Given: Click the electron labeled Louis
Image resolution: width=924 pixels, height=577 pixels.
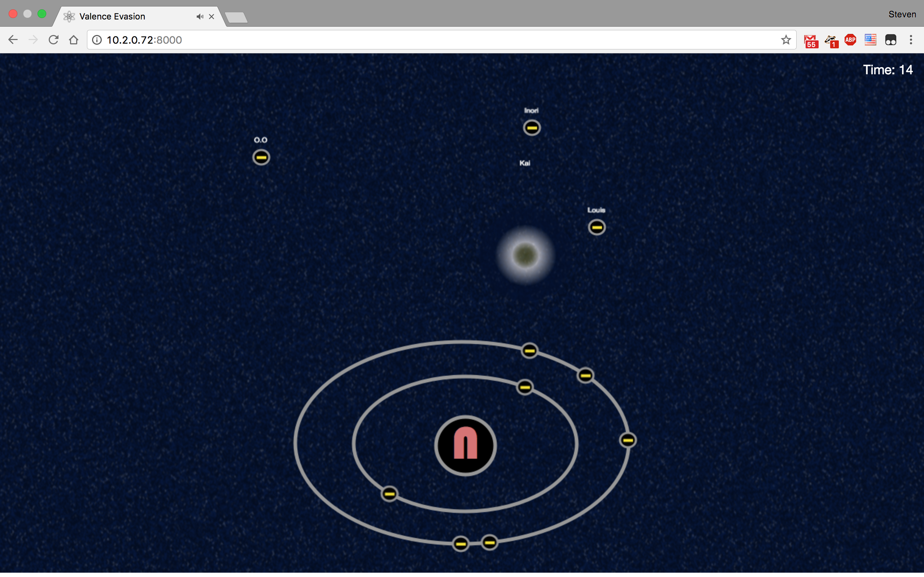Looking at the screenshot, I should point(596,228).
